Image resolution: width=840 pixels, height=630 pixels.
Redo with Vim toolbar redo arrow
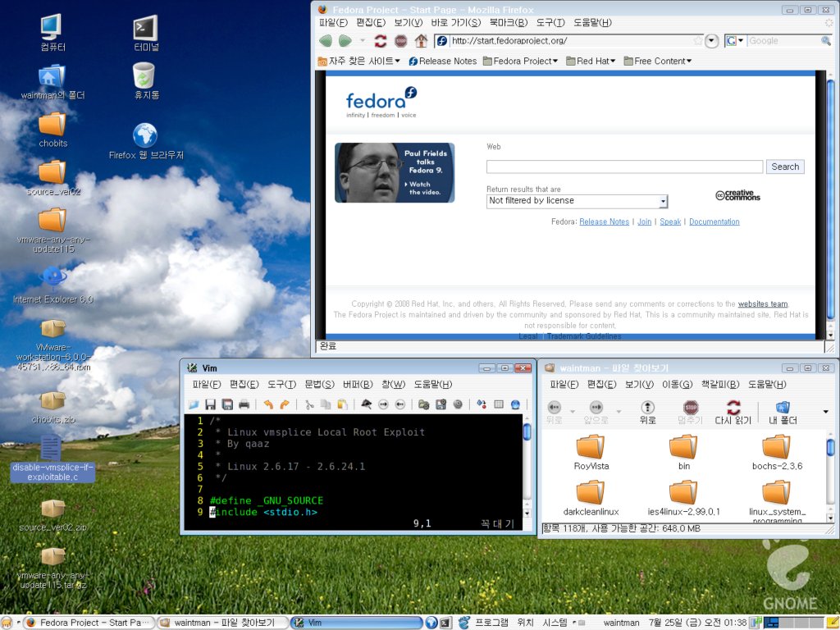[x=285, y=404]
